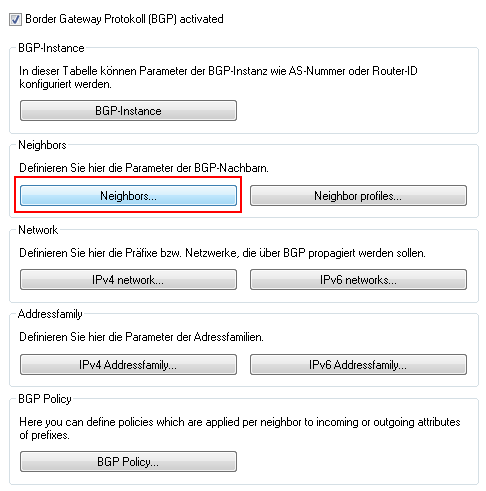Click the BGP-Nachbarn parameter description text
Viewport: 486px width, 491px height.
tap(144, 168)
